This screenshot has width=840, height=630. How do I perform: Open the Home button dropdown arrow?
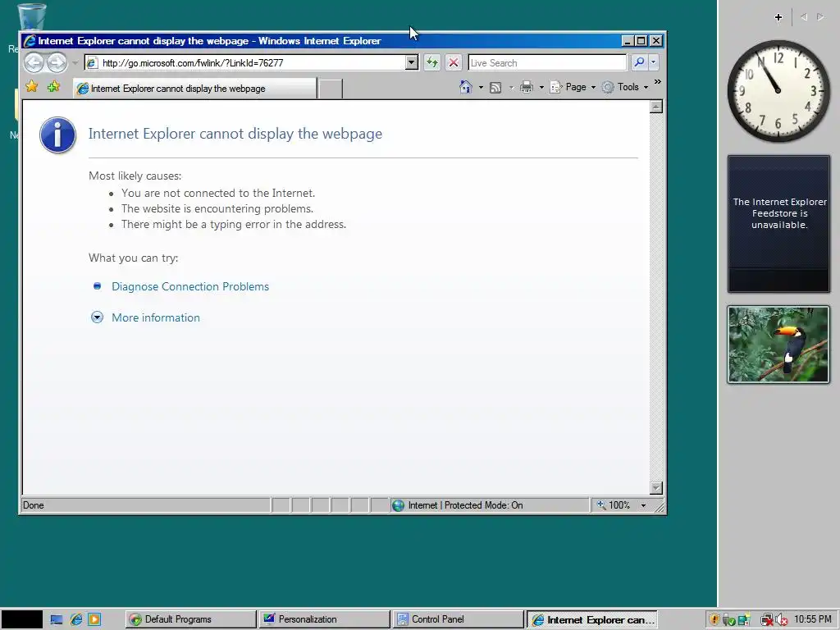point(481,87)
